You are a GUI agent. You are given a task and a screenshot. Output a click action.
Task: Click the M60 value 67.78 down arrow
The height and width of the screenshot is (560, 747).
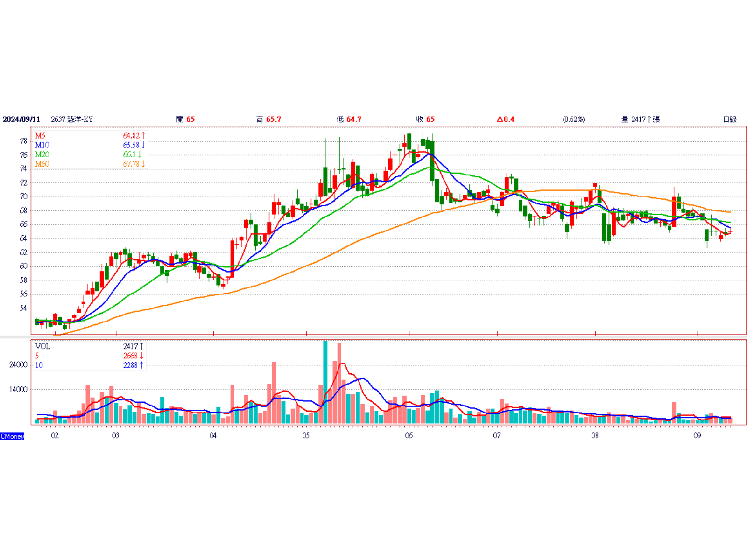point(134,164)
